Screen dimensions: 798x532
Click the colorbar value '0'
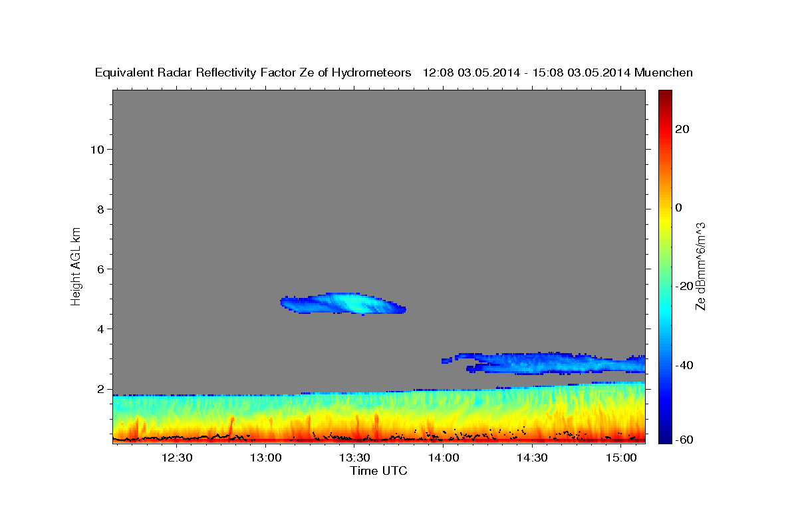pyautogui.click(x=679, y=207)
